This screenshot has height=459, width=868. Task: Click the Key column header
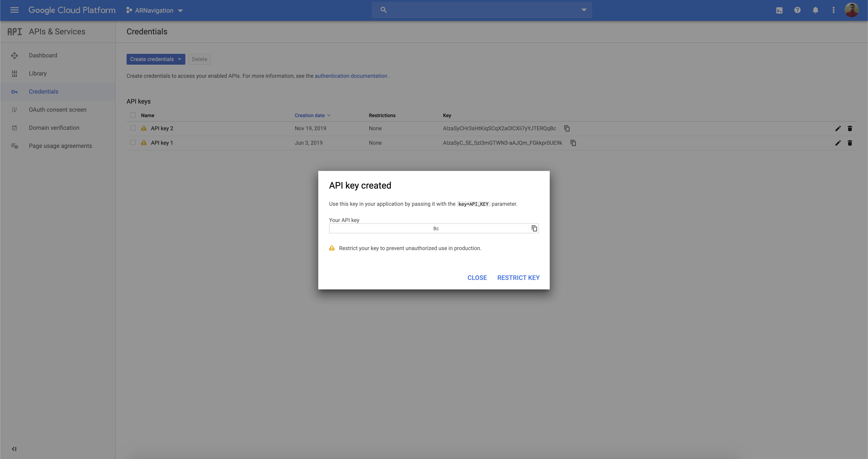point(447,115)
